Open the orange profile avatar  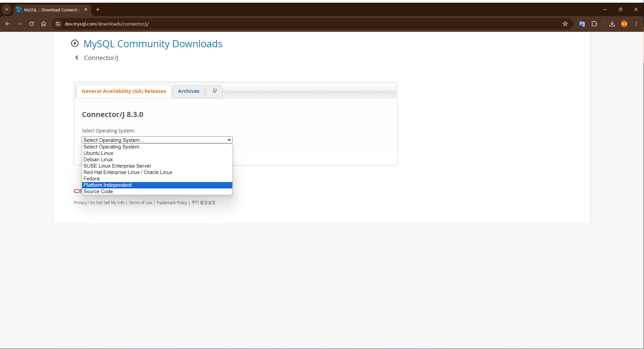(624, 24)
